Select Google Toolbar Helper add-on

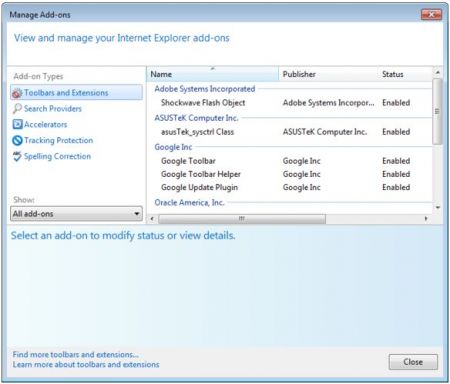pyautogui.click(x=201, y=174)
